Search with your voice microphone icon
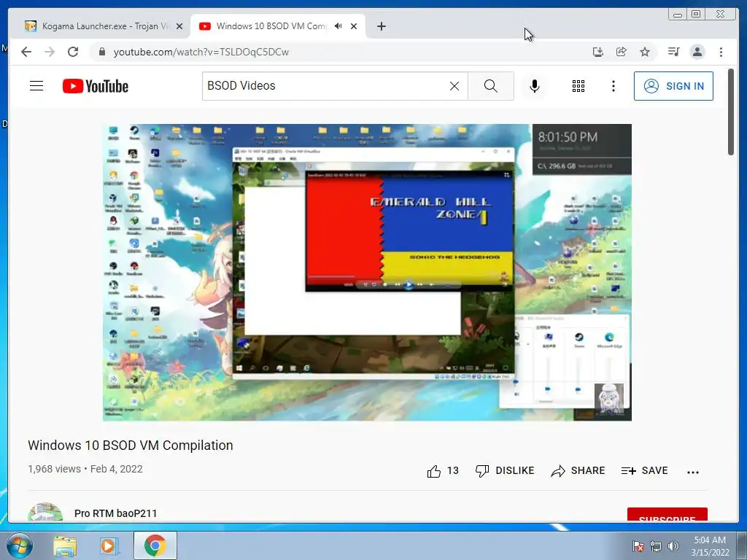The image size is (747, 560). click(x=535, y=86)
